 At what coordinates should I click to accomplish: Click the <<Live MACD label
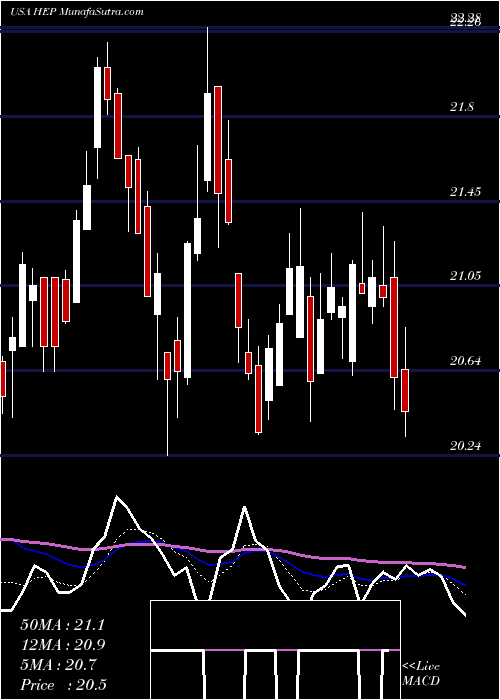tap(421, 674)
